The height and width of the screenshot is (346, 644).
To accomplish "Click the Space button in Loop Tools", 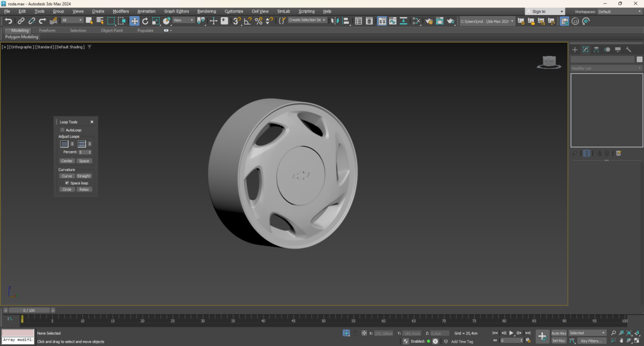I will pos(84,161).
